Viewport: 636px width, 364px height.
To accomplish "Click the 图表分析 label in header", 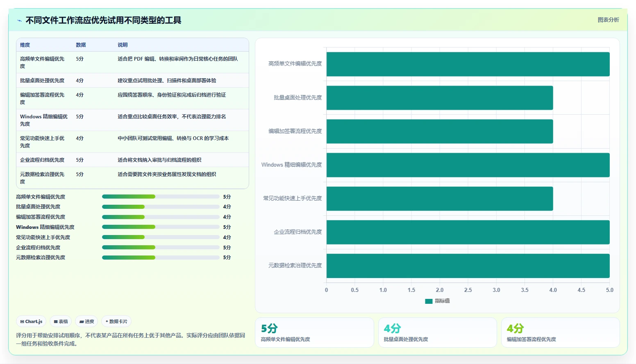I will pyautogui.click(x=608, y=20).
